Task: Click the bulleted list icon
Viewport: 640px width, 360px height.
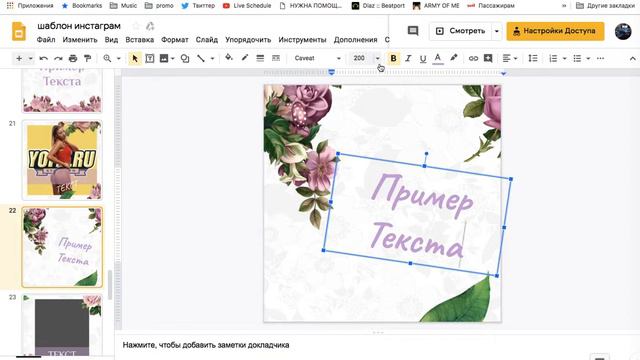Action: point(577,58)
